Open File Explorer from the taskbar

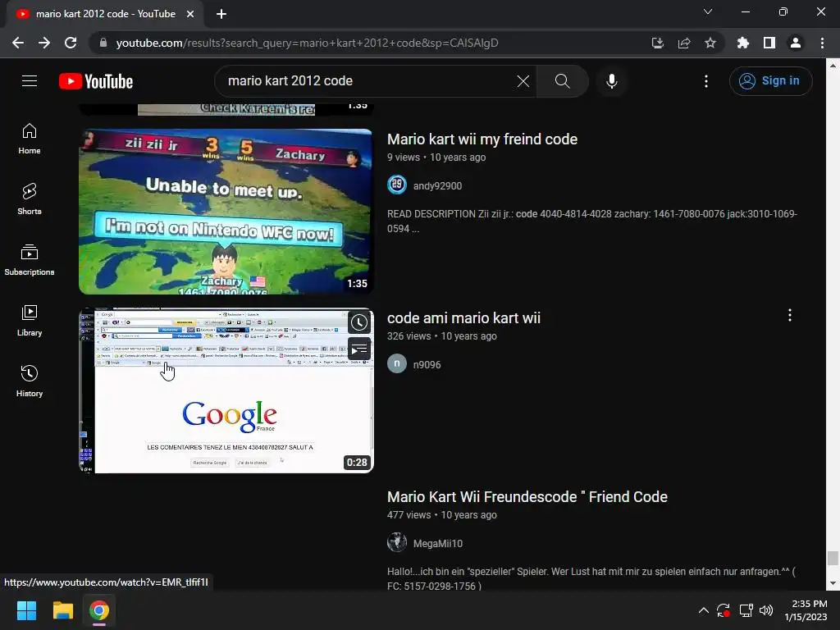coord(62,610)
